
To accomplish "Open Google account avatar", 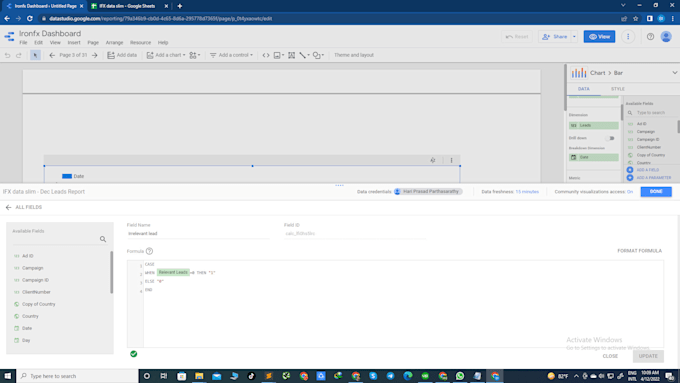I will [666, 36].
